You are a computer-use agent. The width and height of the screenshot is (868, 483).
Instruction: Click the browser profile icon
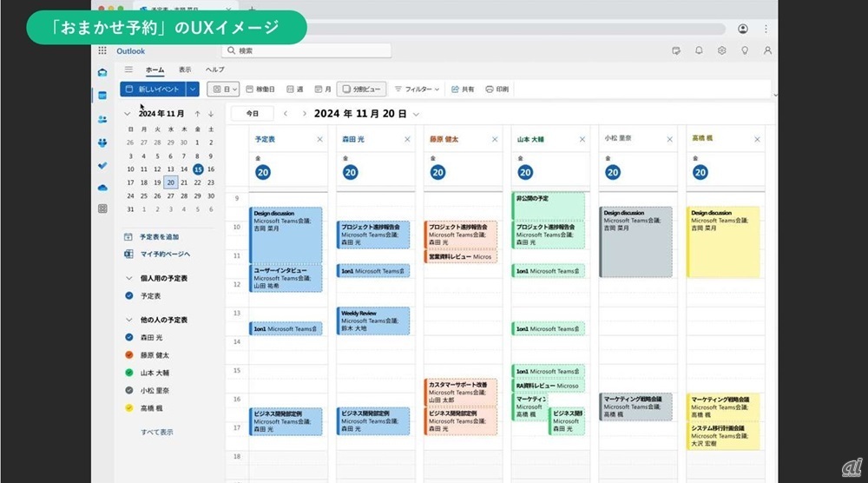(743, 29)
